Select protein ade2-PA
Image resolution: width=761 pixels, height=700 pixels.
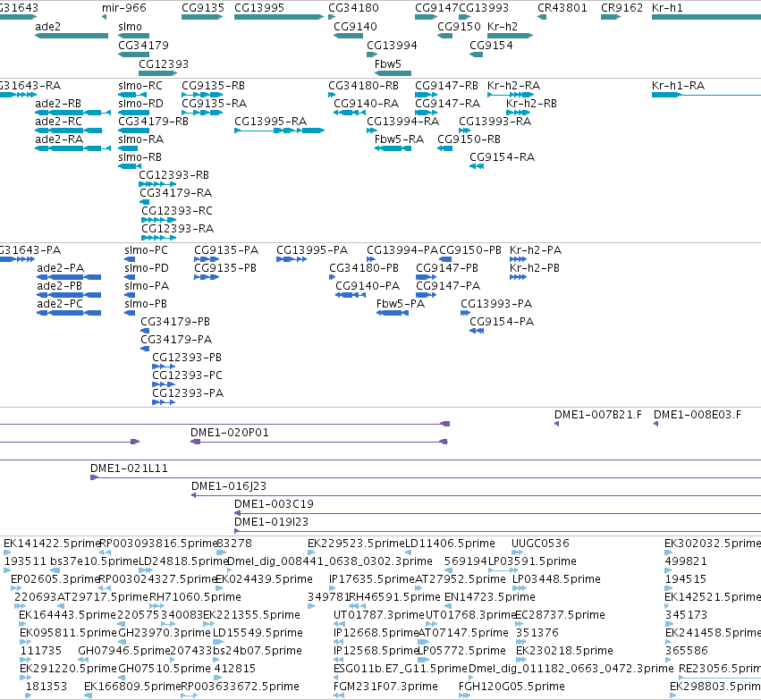tap(60, 268)
